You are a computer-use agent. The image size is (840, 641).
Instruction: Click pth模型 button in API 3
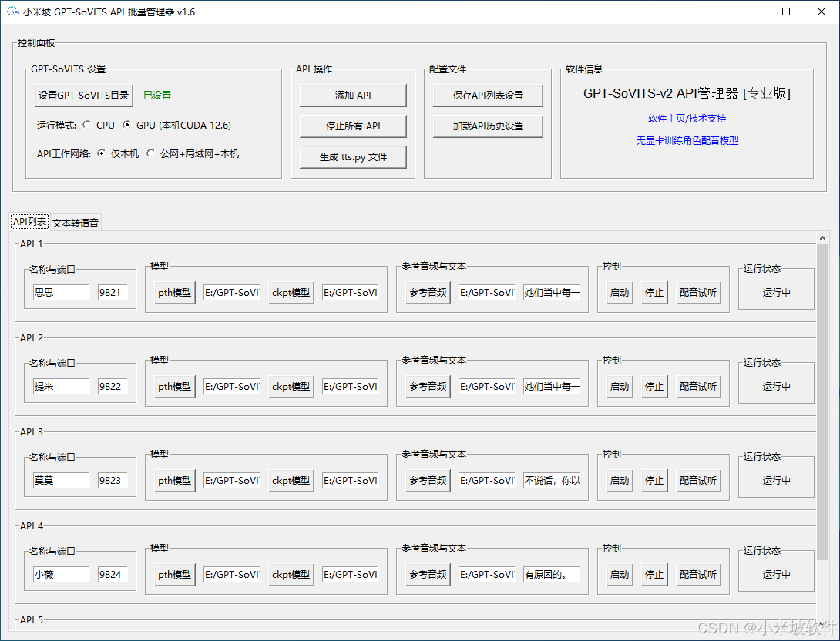point(175,480)
